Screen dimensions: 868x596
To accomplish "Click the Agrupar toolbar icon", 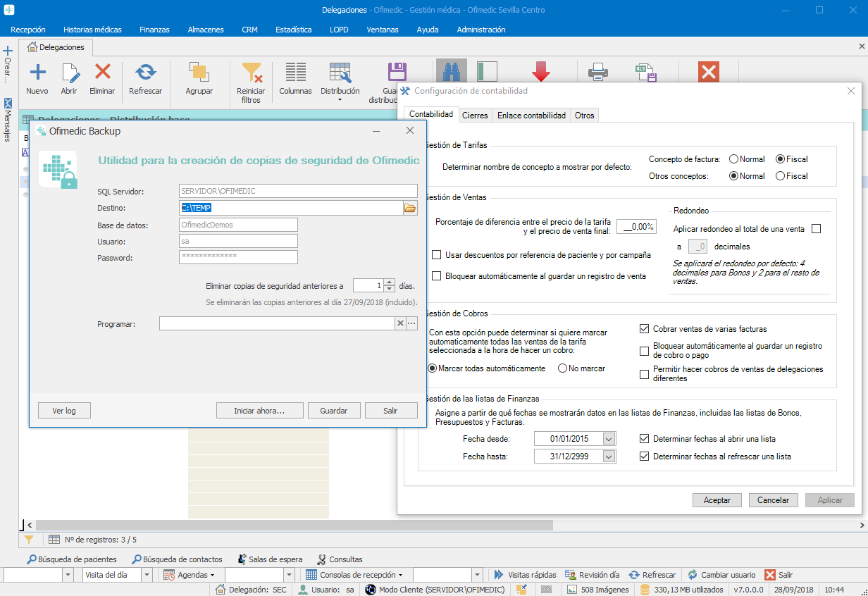I will click(x=199, y=73).
